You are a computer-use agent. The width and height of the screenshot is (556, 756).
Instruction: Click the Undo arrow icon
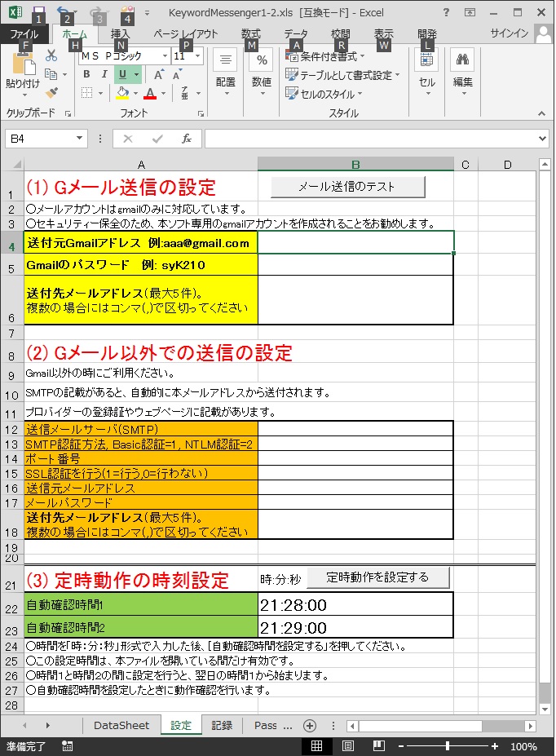[x=63, y=11]
